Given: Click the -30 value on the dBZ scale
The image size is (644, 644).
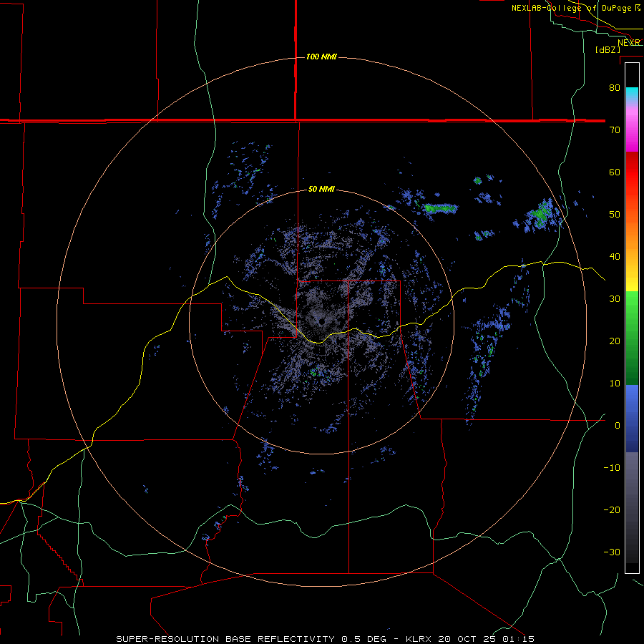Looking at the screenshot, I should tap(612, 552).
